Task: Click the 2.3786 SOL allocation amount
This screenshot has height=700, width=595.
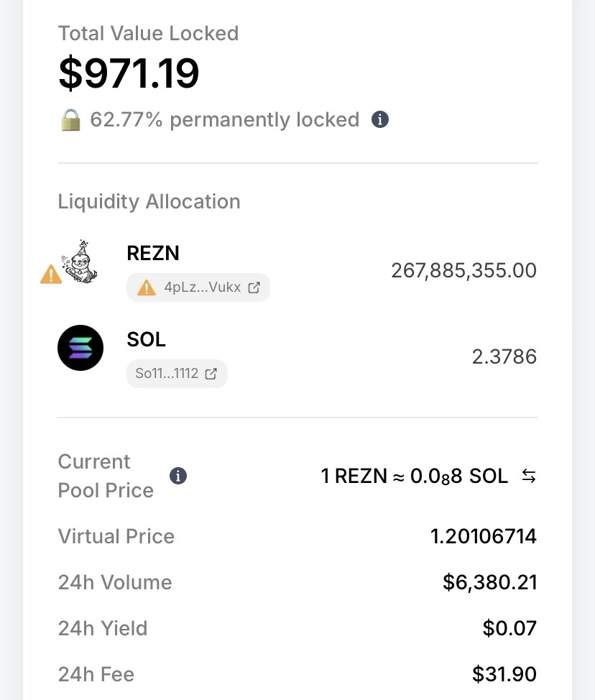Action: 504,356
